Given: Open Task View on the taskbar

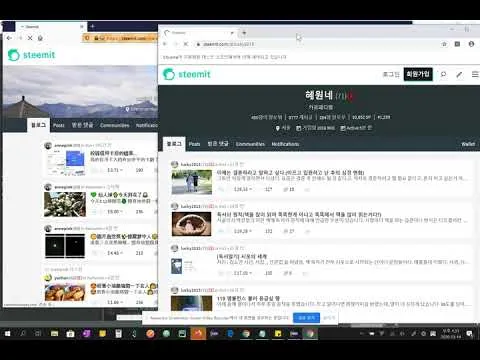Looking at the screenshot, I should click(x=38, y=333).
